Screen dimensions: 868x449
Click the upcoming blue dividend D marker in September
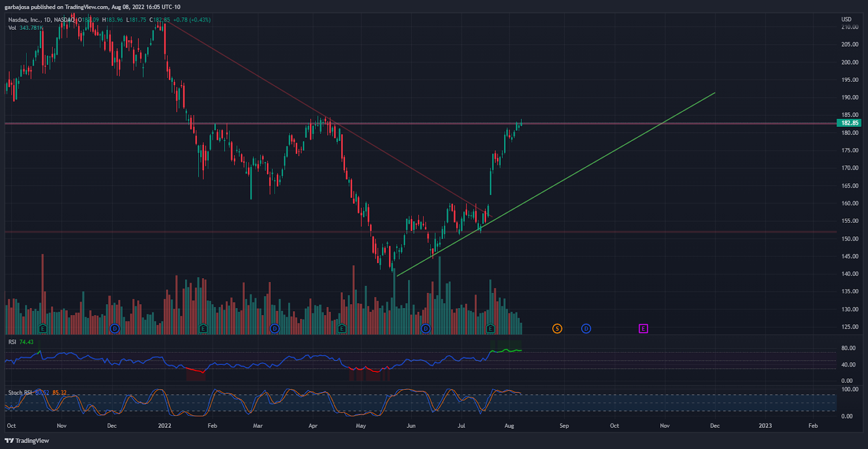click(586, 329)
